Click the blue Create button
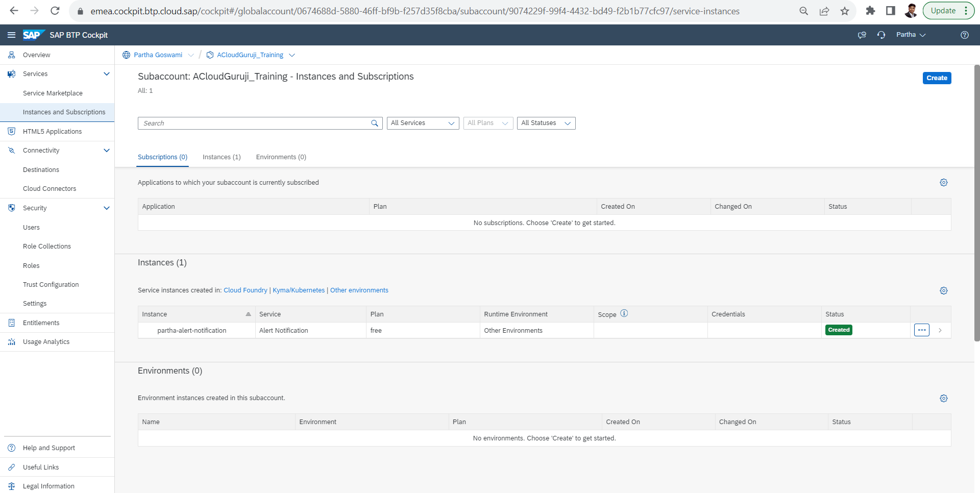980x493 pixels. [x=937, y=78]
